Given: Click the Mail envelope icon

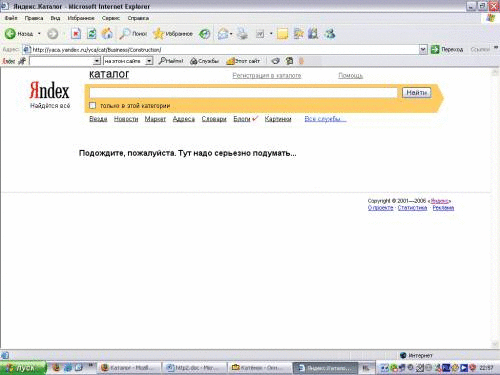Looking at the screenshot, I should (223, 34).
